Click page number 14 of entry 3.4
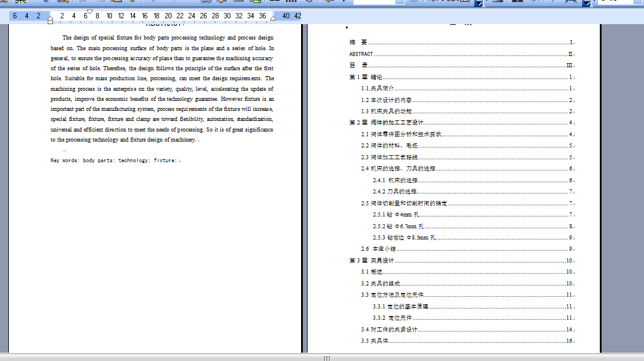 pos(570,329)
